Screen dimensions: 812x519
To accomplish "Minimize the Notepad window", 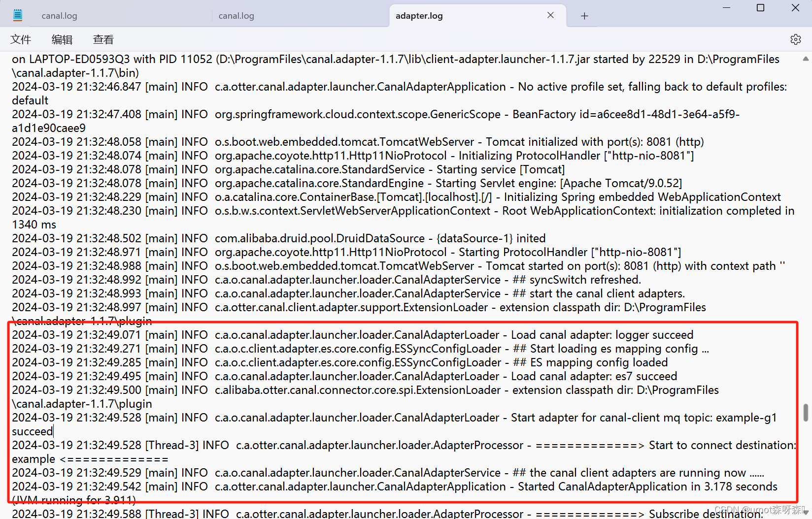I will point(726,8).
